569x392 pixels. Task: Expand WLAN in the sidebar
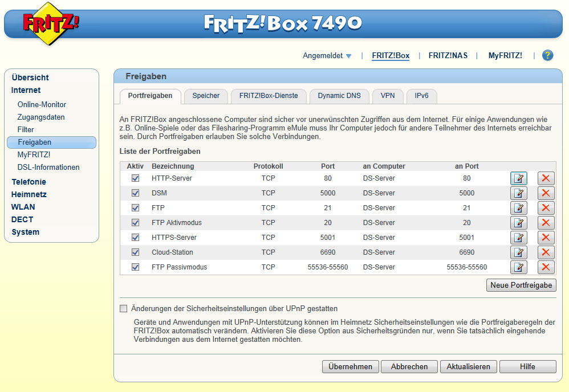pos(23,207)
